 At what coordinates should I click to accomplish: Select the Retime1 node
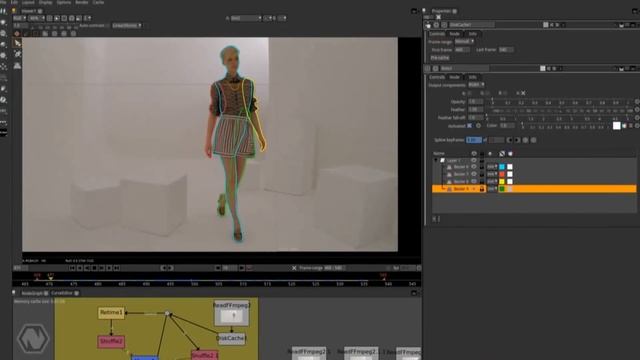click(111, 313)
